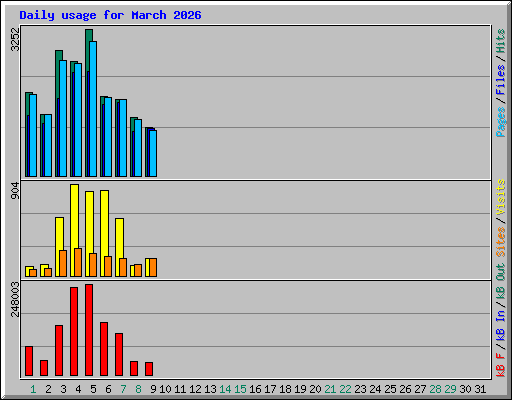The width and height of the screenshot is (512, 400).
Task: Click day 10 on the x-axis
Action: (x=165, y=389)
